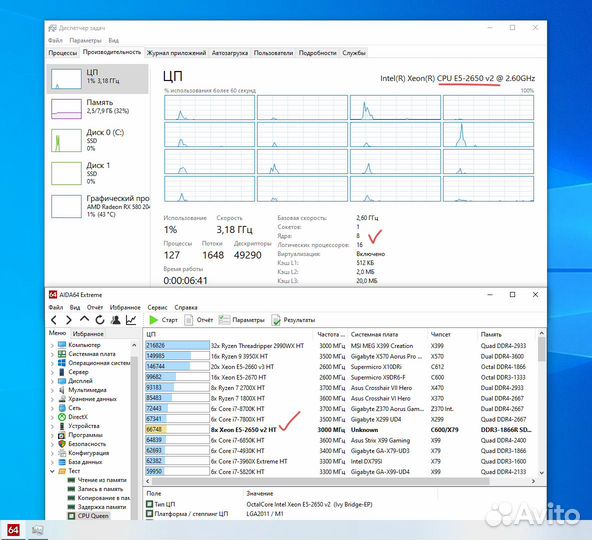
Task: Switch to the Службы tab
Action: click(x=354, y=53)
